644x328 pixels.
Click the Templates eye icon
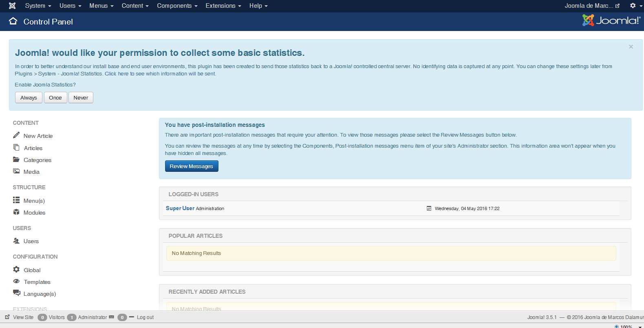(16, 281)
